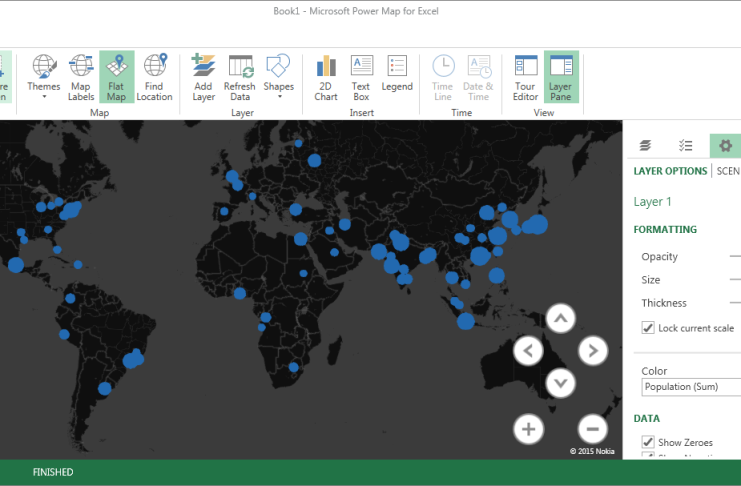Switch to LAYER OPTIONS tab
The width and height of the screenshot is (741, 486).
point(670,171)
